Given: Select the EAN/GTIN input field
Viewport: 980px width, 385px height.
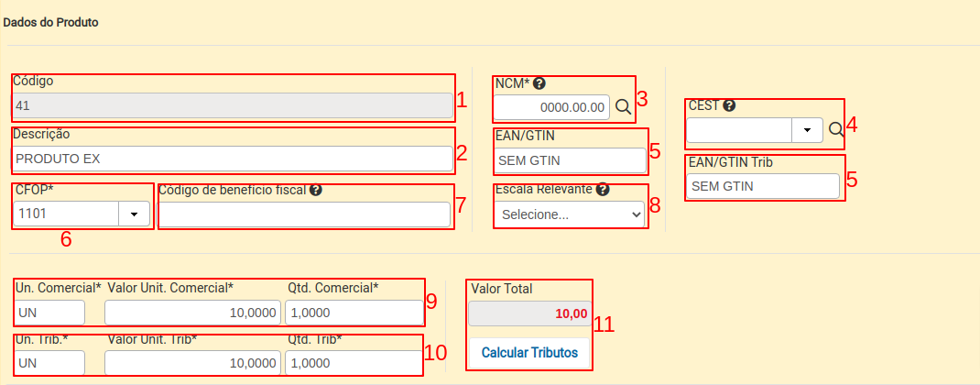Looking at the screenshot, I should click(571, 161).
